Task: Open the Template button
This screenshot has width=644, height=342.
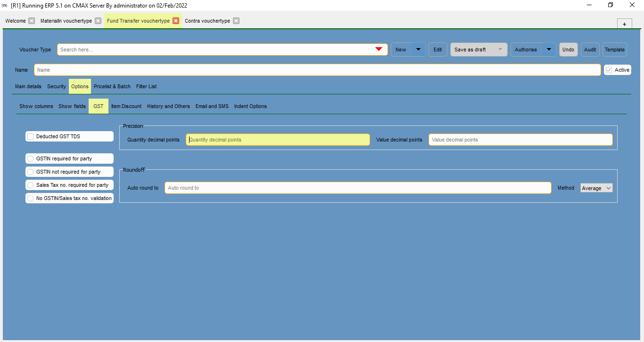Action: click(615, 50)
